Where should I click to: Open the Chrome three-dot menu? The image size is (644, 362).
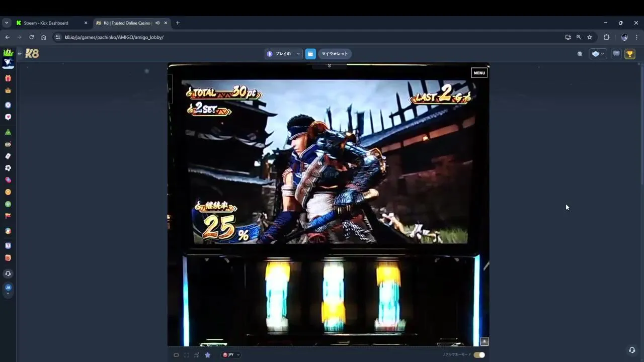(x=636, y=37)
